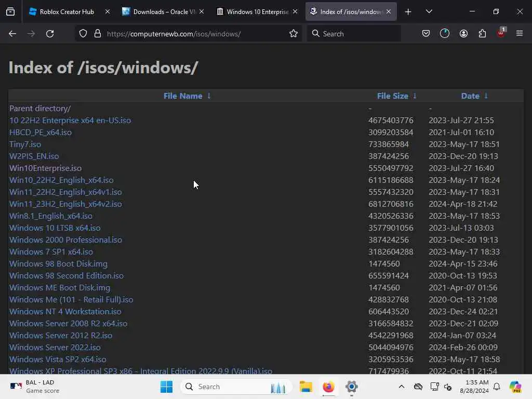The image size is (532, 399).
Task: Open Firefox account menu
Action: [x=463, y=34]
